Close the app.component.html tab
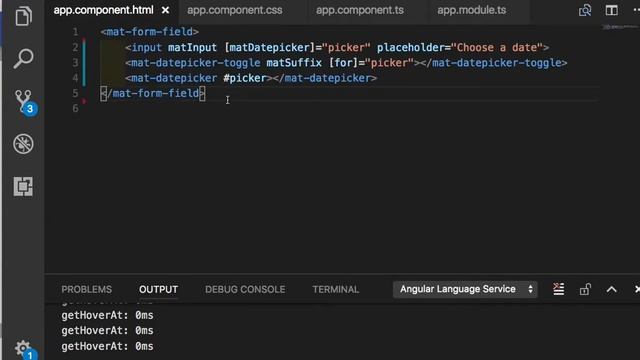The image size is (640, 360). pos(165,10)
